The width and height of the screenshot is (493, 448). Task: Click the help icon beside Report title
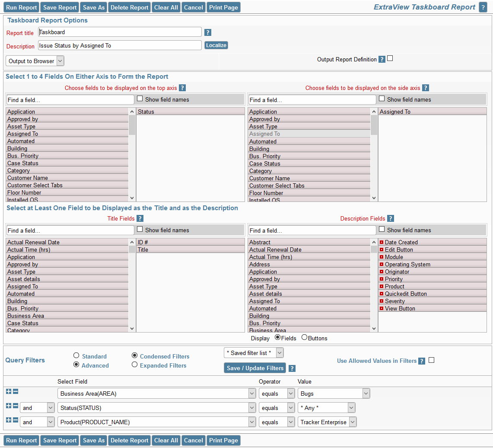coord(208,32)
